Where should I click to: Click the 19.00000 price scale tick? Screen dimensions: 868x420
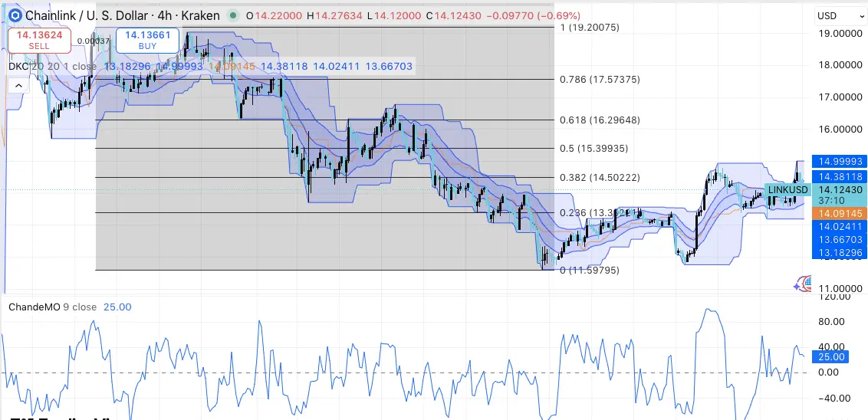[x=840, y=33]
